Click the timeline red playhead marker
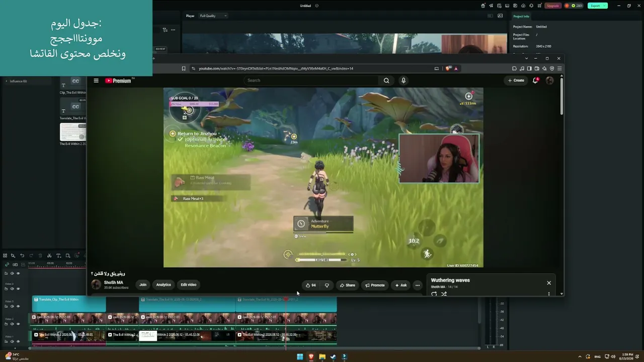Viewport: 644px width, 362px height. click(x=286, y=300)
